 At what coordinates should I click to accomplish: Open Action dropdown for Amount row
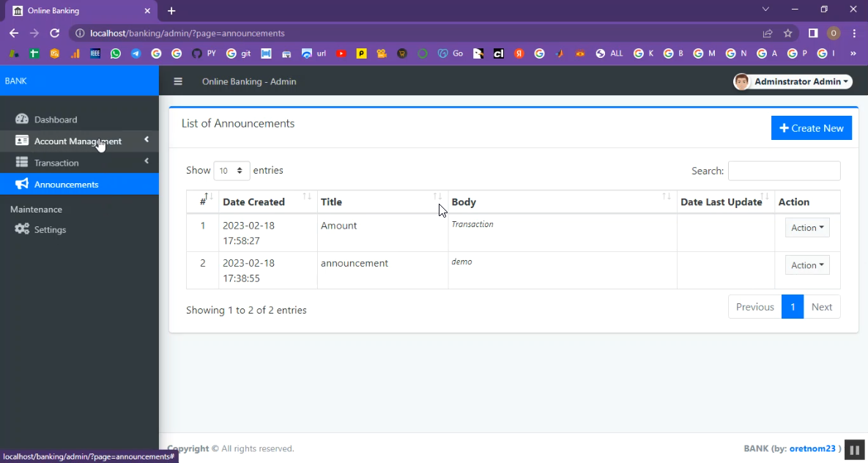click(807, 228)
